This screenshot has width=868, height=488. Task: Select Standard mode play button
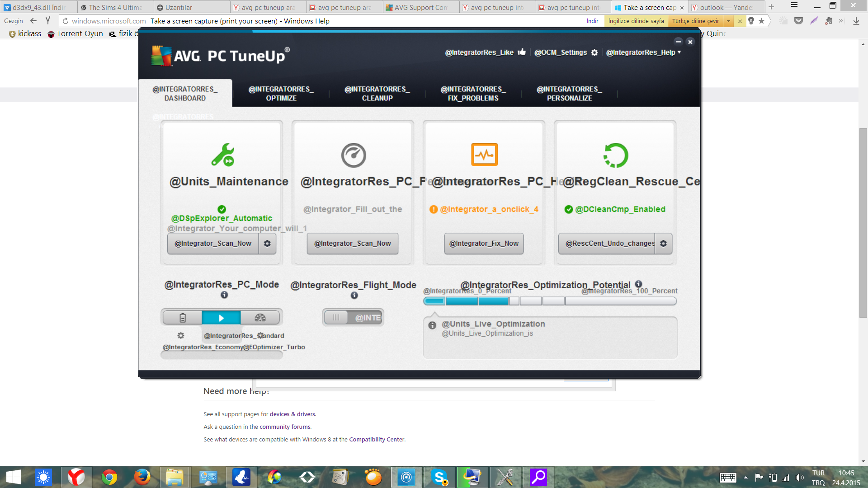(221, 318)
